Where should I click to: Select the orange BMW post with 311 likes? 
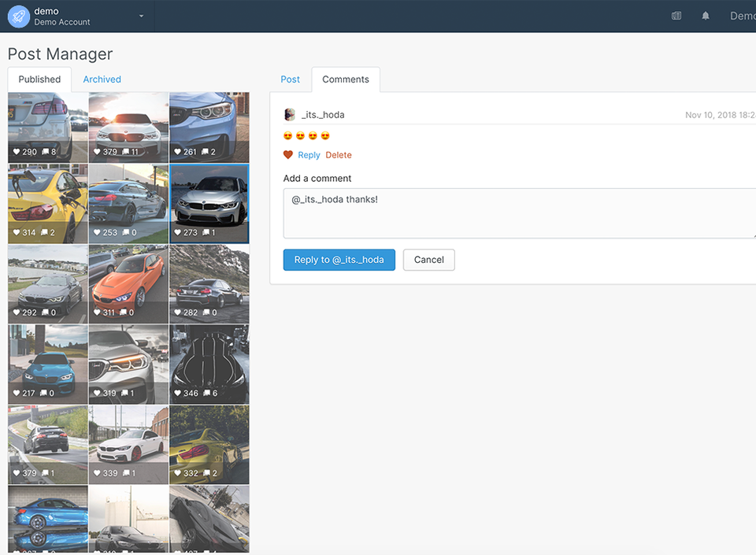(128, 283)
